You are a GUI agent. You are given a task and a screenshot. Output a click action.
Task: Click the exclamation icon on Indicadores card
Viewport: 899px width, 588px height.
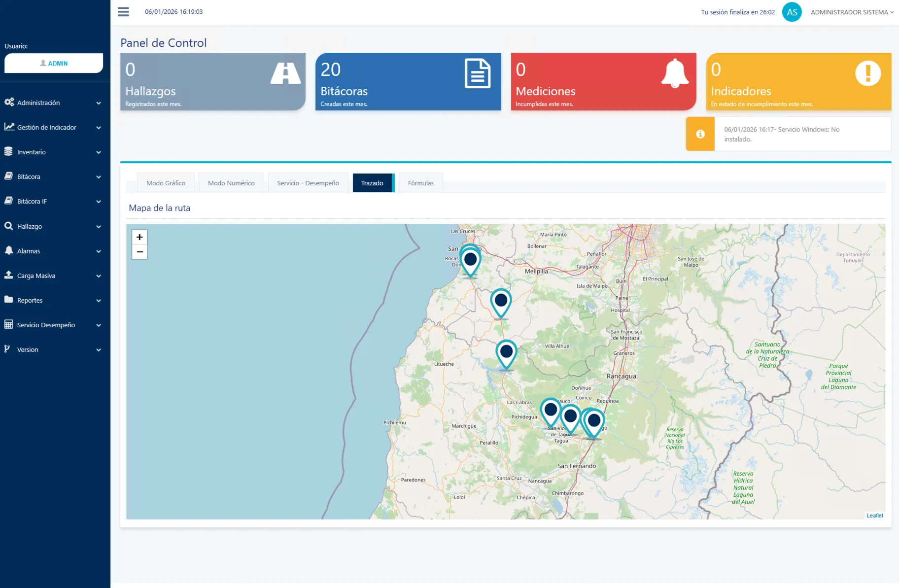pyautogui.click(x=868, y=73)
